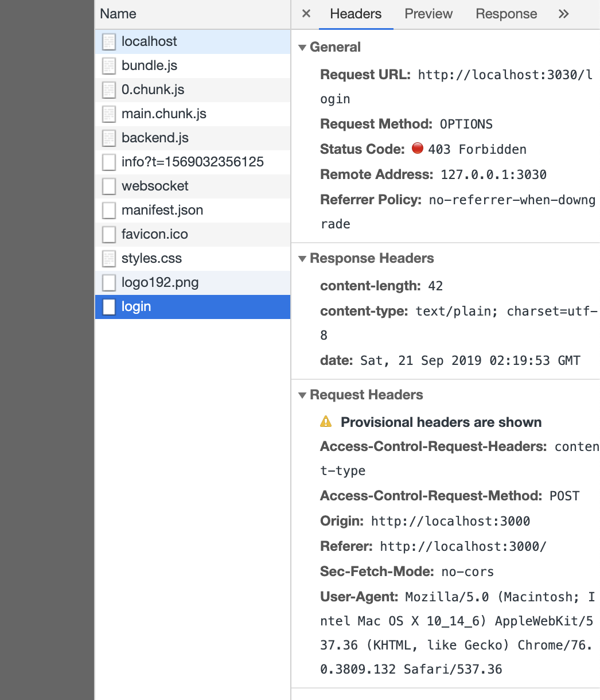Click the document icon beside bundle.js
The height and width of the screenshot is (700, 600).
click(109, 65)
